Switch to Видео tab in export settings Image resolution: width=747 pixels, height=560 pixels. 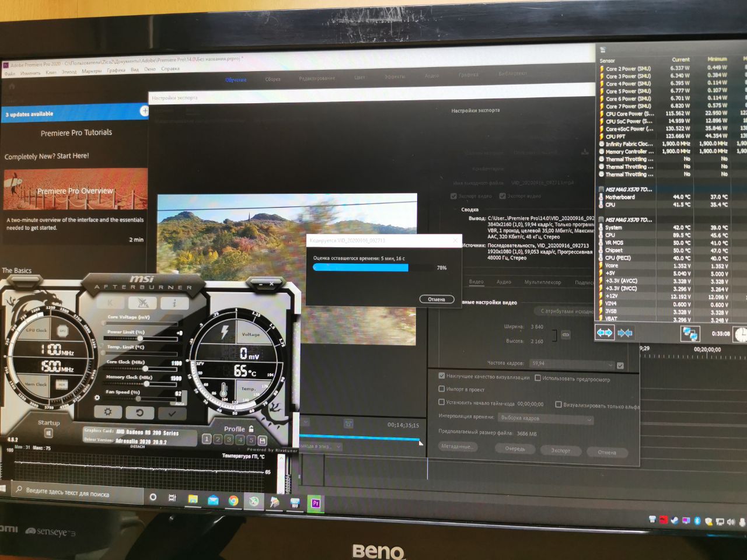click(x=476, y=282)
